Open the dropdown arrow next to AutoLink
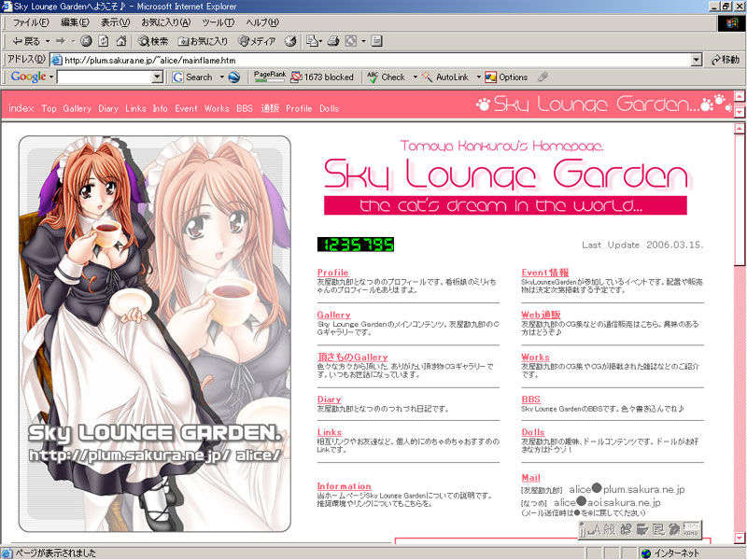Viewport: 747px width, 560px height. 478,77
